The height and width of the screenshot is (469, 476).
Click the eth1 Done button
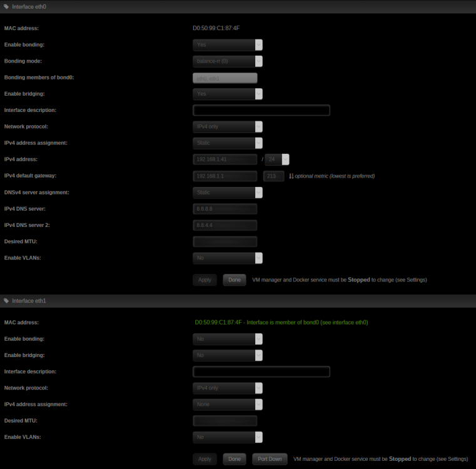(235, 459)
